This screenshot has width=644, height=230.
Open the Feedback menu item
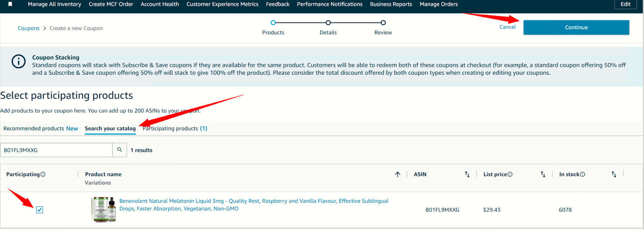[278, 4]
